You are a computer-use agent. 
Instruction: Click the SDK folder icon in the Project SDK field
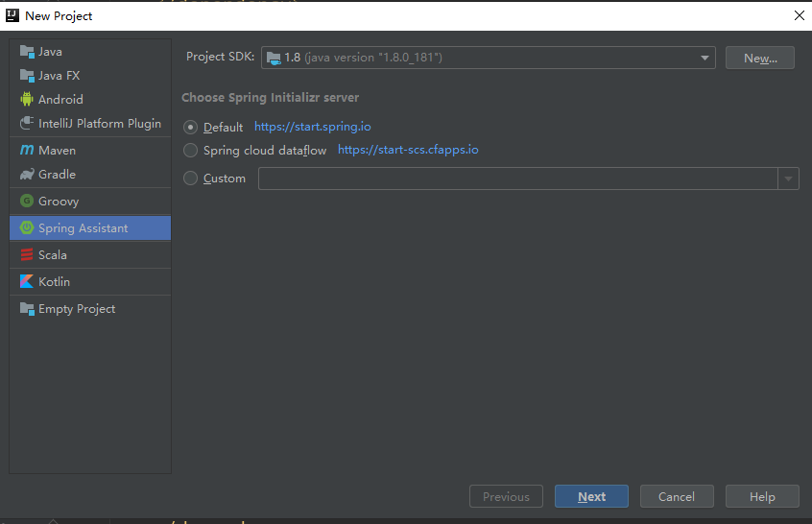click(x=274, y=58)
